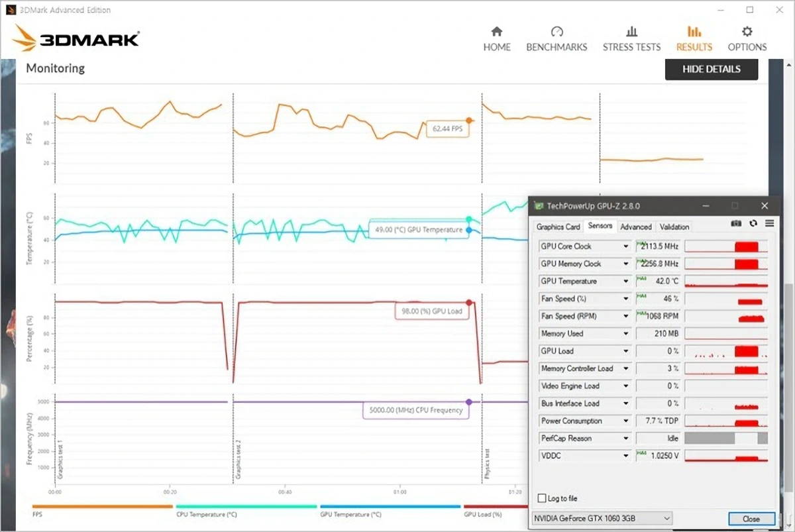Open the Validation tab in GPU-Z
The width and height of the screenshot is (795, 532).
[x=675, y=227]
